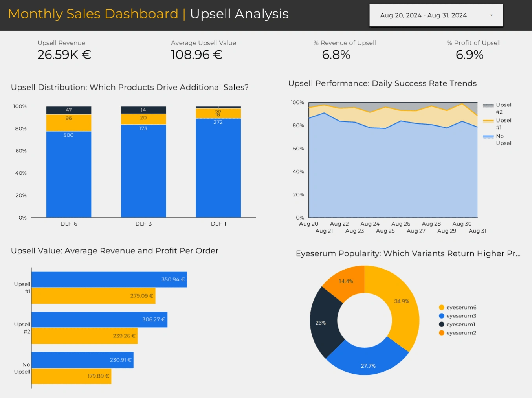Viewport: 532px width, 398px height.
Task: Select the Upsell Analysis title text
Action: click(x=239, y=14)
